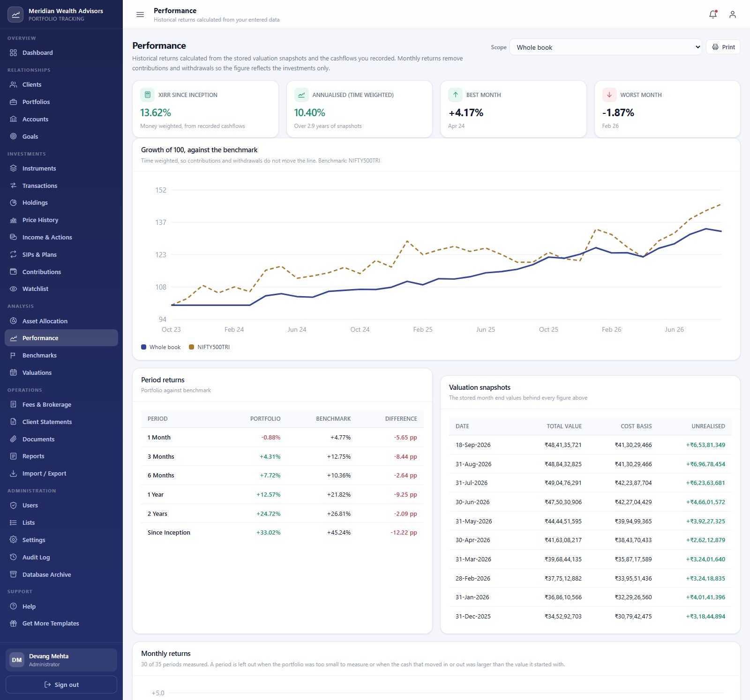This screenshot has height=700, width=750.
Task: Click the Users shield icon
Action: click(13, 505)
